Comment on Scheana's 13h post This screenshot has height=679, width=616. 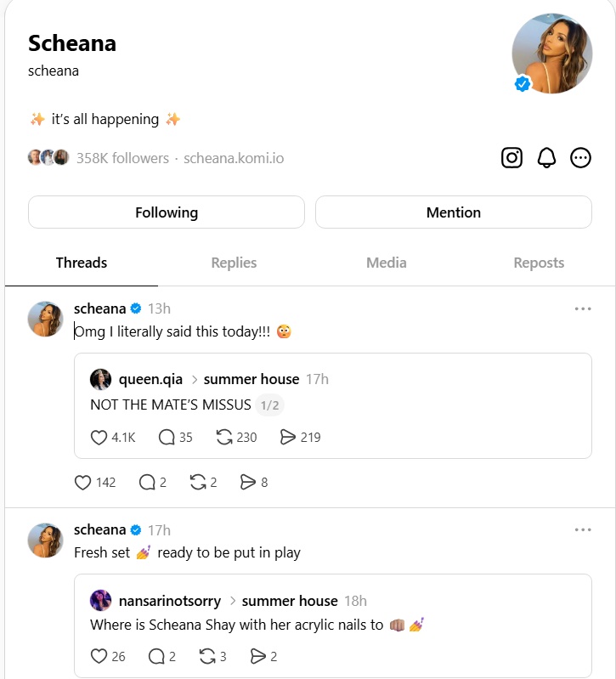[147, 483]
